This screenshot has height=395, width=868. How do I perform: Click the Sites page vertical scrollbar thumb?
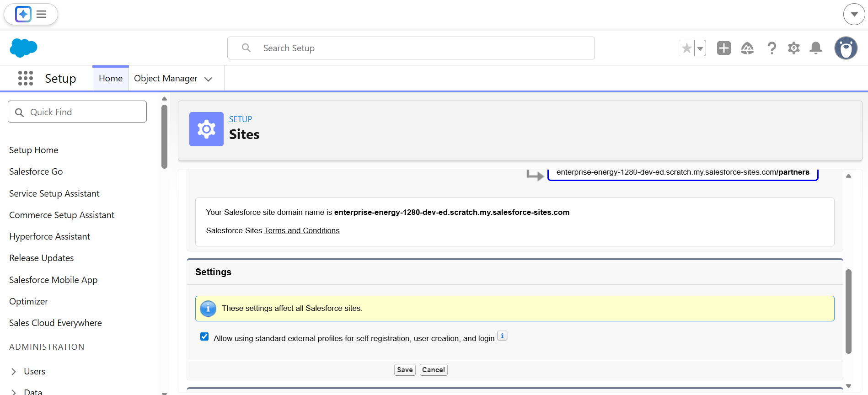849,311
